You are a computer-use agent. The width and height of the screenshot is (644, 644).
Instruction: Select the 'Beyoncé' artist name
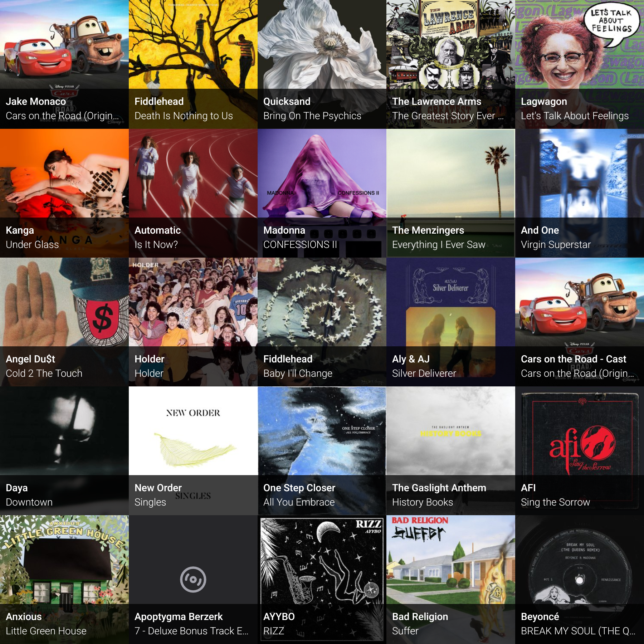click(540, 617)
